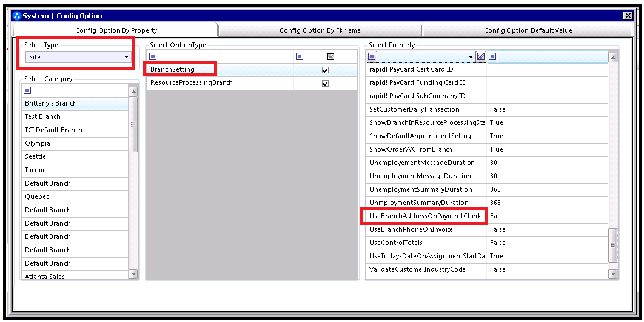Viewport: 644px width, 322px height.
Task: Click the application icon in the title bar
Action: click(17, 16)
